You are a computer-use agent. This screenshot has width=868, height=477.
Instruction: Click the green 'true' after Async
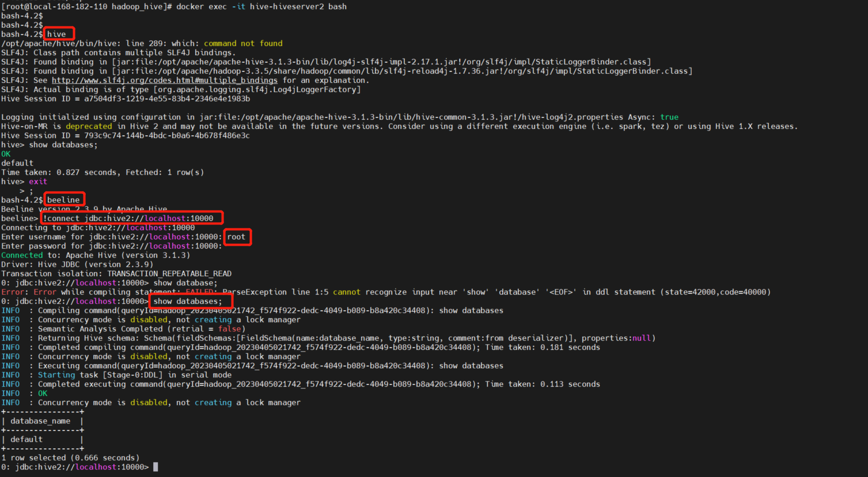click(669, 117)
